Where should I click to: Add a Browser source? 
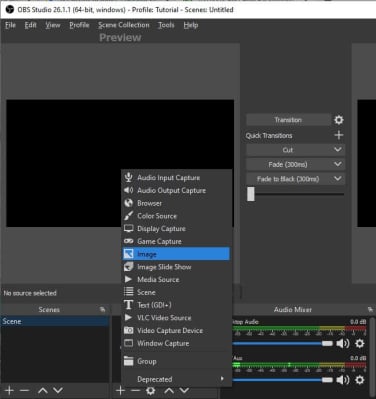click(x=176, y=203)
